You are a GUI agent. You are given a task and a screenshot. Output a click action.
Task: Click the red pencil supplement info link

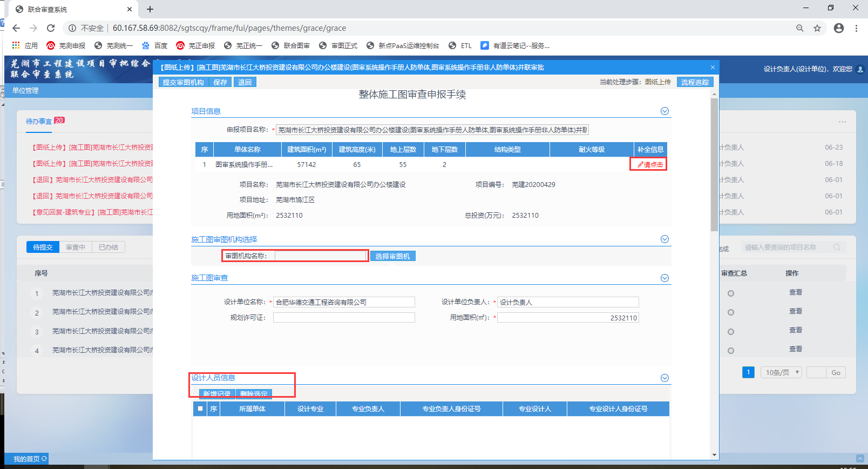(650, 164)
